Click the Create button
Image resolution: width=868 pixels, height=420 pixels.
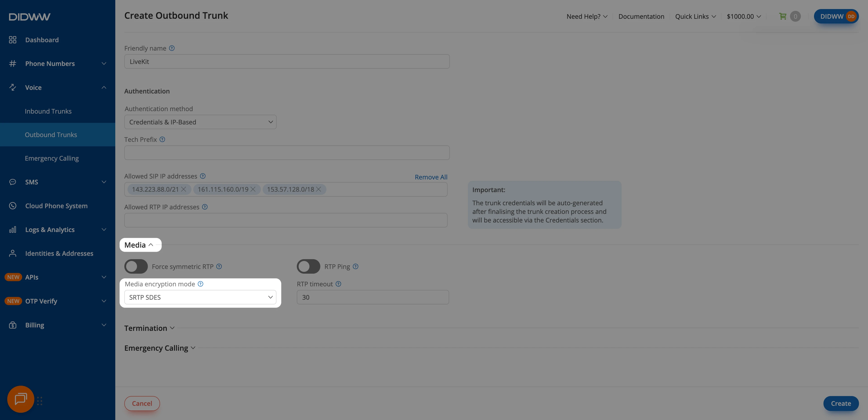point(841,403)
